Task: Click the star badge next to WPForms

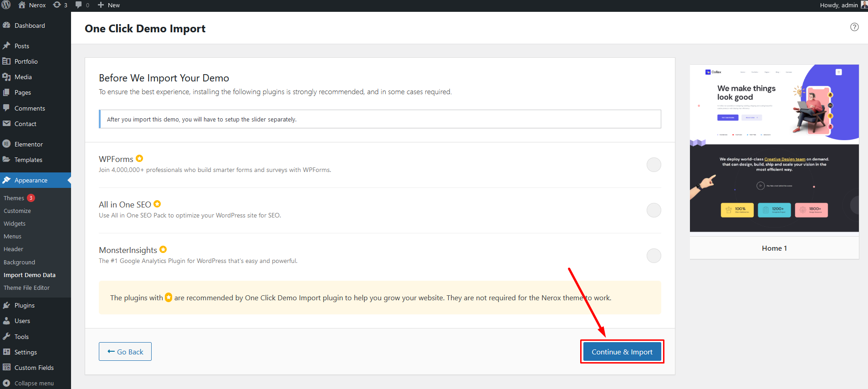Action: pos(139,158)
